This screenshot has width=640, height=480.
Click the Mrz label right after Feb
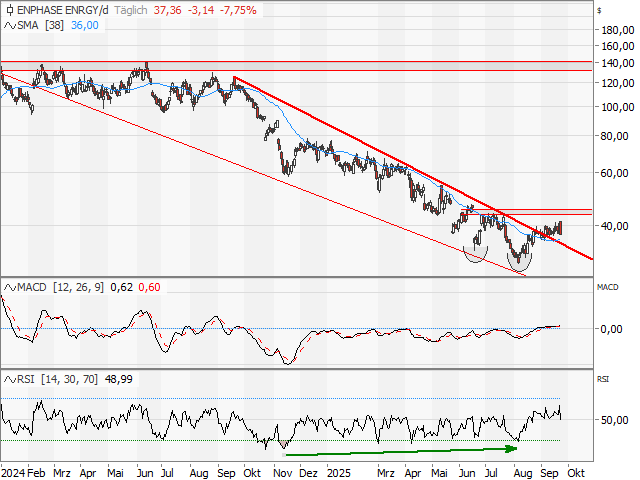62,473
